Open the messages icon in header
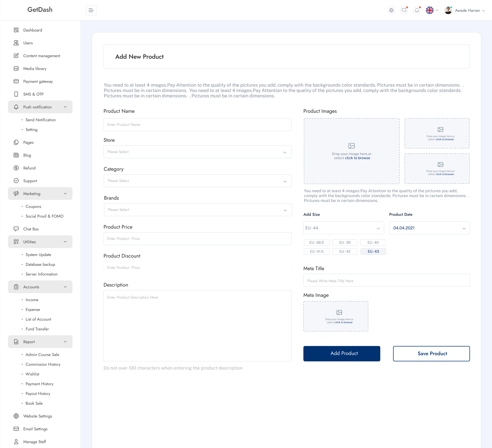 pyautogui.click(x=404, y=10)
